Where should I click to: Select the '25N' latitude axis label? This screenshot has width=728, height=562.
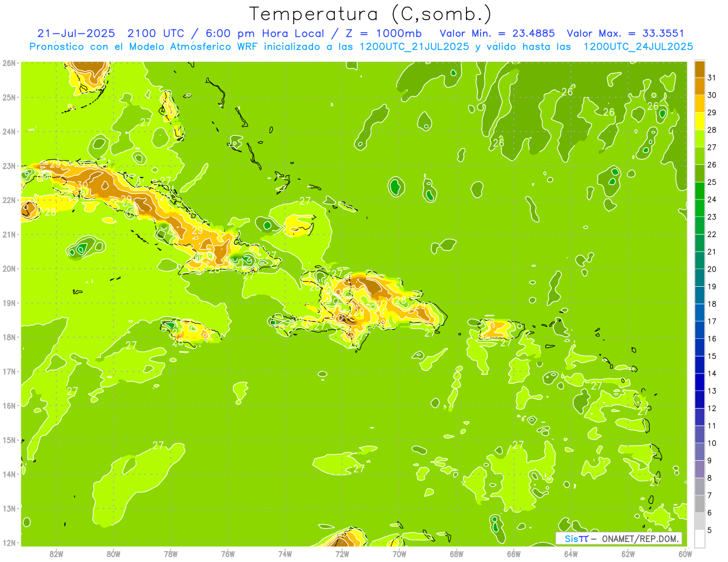click(9, 97)
